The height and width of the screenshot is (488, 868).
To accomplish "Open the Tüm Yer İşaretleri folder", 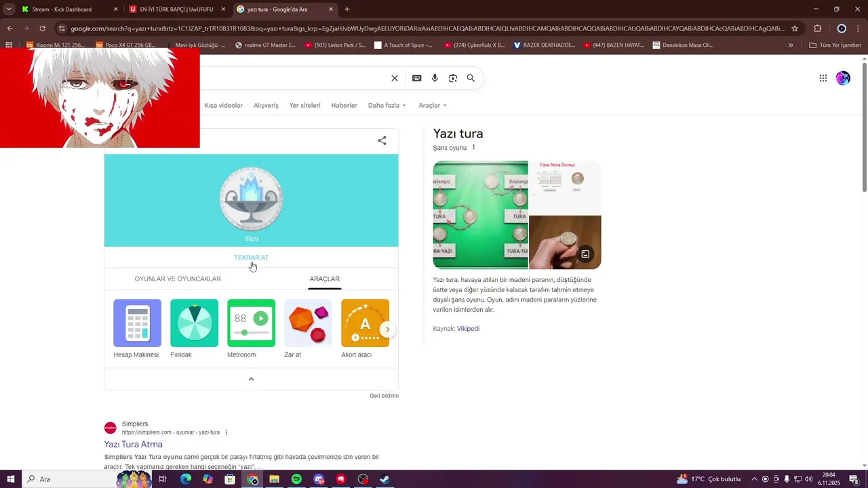I will [835, 45].
